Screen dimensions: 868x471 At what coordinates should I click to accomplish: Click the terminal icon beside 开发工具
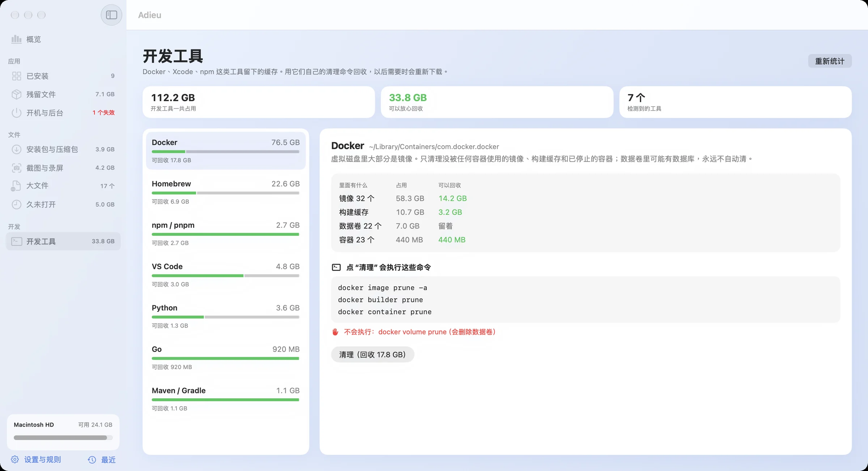point(17,241)
